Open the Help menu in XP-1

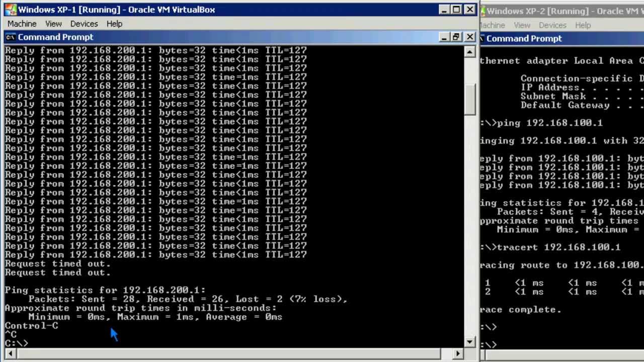click(x=114, y=24)
